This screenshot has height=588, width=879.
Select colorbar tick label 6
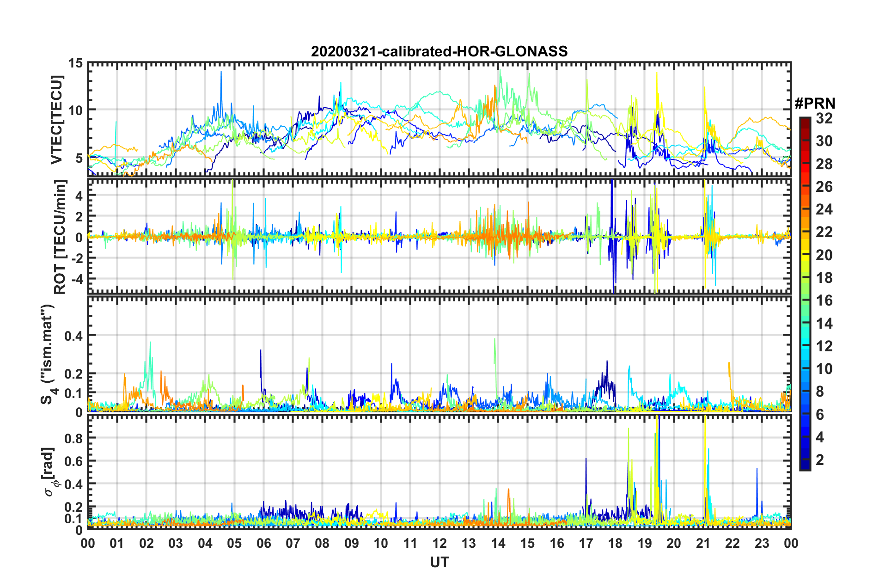(820, 414)
